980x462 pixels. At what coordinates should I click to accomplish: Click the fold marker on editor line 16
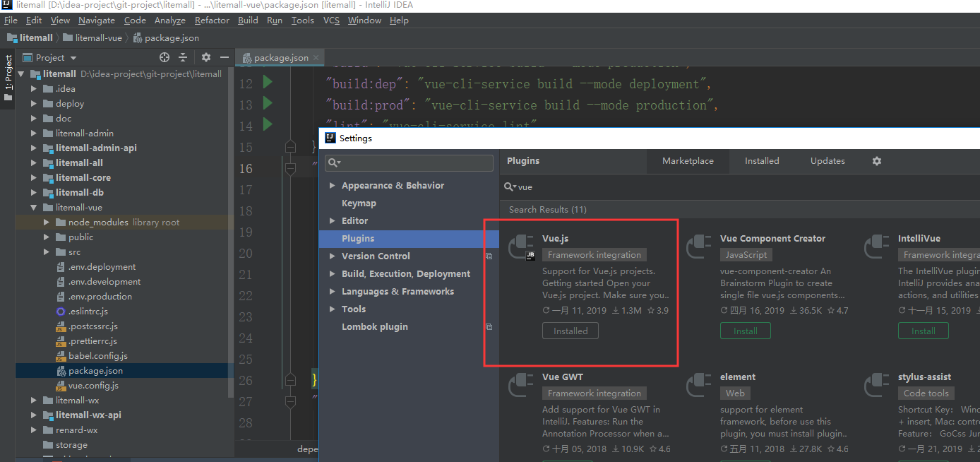point(290,168)
